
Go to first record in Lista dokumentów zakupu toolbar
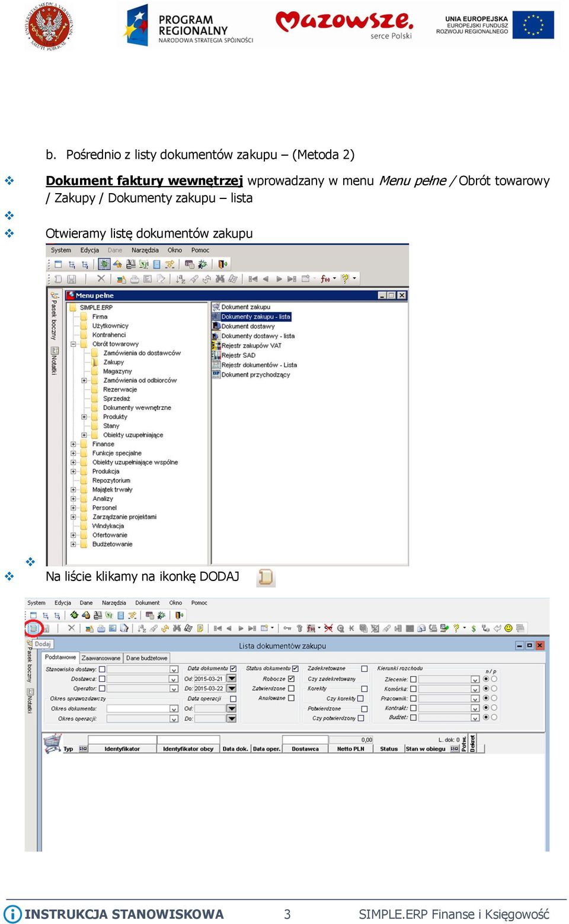coord(218,628)
